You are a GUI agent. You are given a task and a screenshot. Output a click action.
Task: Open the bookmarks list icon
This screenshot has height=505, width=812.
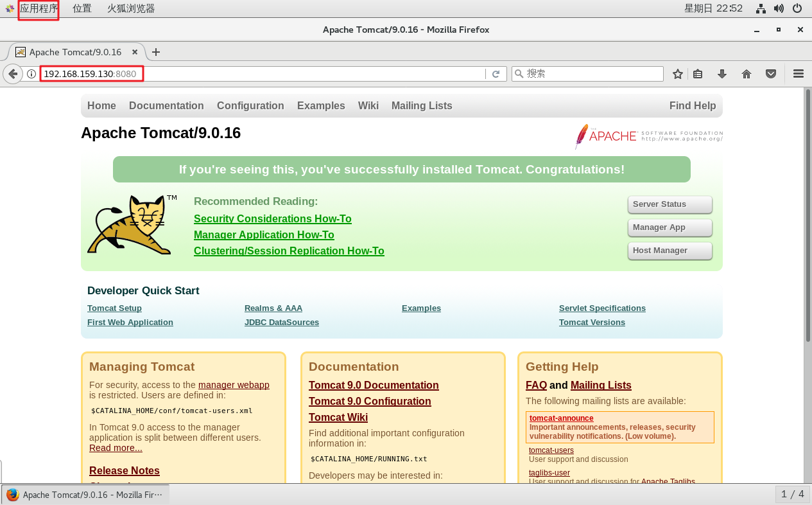pos(698,74)
